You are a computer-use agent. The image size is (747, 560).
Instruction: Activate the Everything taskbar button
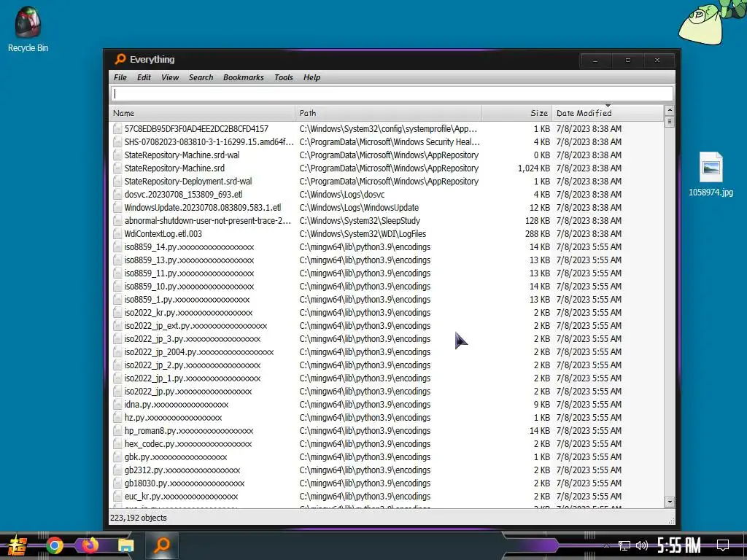click(x=162, y=545)
